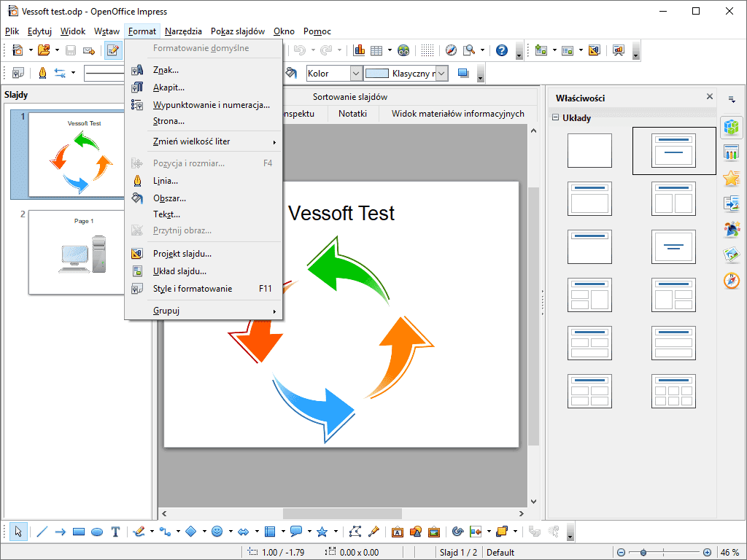Choose Znak... from Format menu
The image size is (747, 560).
point(203,70)
